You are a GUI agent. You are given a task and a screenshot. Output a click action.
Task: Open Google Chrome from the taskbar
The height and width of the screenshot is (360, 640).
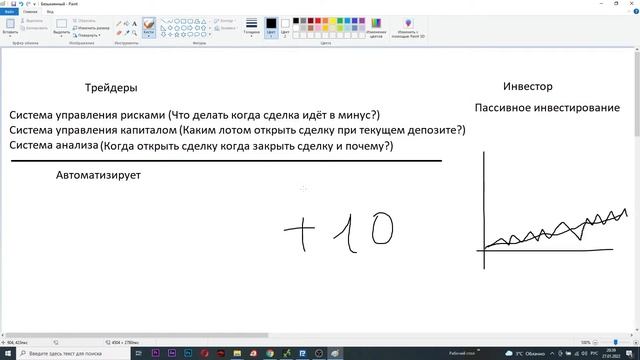(x=270, y=353)
